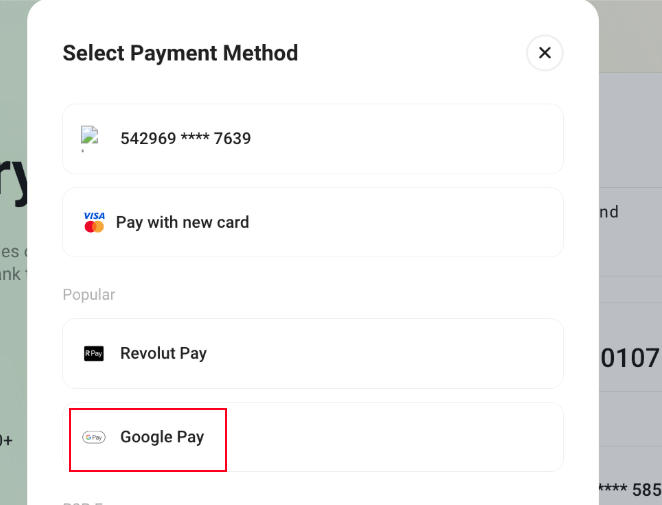Click the "Google Pay" label text
662x505 pixels.
[162, 437]
